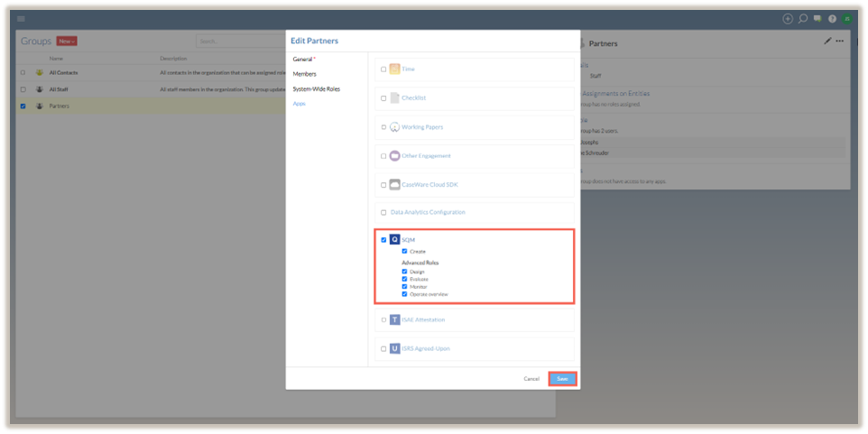Open the more options ellipsis for Partners
This screenshot has height=434, width=868.
click(840, 42)
